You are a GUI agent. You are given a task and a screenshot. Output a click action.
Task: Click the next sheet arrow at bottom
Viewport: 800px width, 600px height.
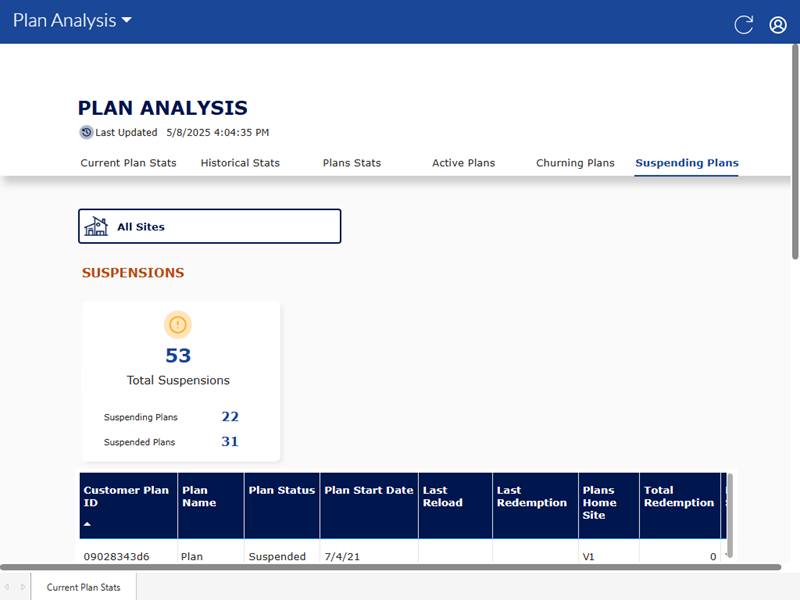click(23, 587)
